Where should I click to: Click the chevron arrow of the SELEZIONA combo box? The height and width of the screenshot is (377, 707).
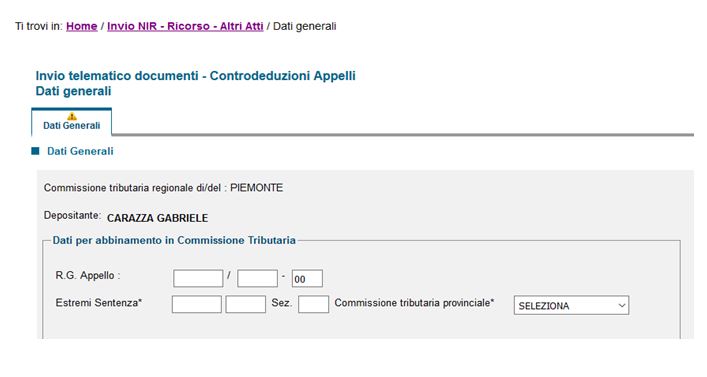[622, 305]
